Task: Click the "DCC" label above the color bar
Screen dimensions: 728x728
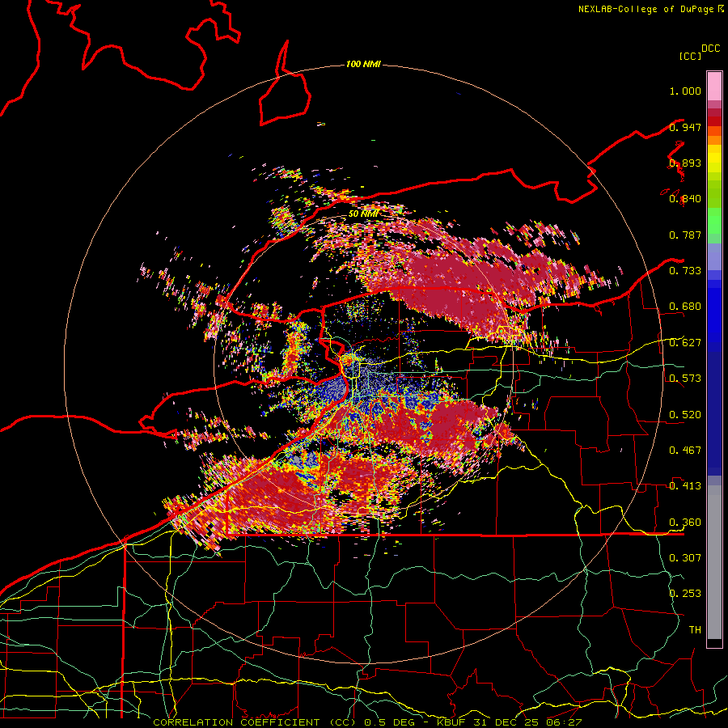Action: pos(710,49)
